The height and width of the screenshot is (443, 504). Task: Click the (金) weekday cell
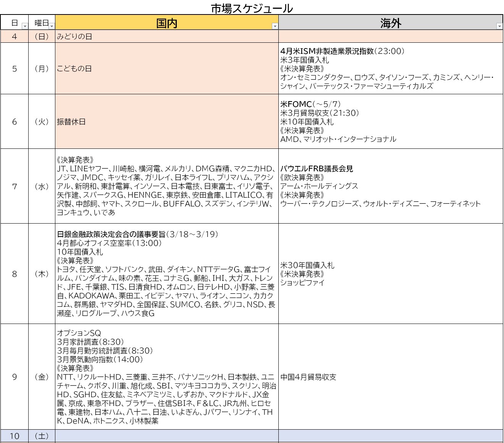click(42, 377)
